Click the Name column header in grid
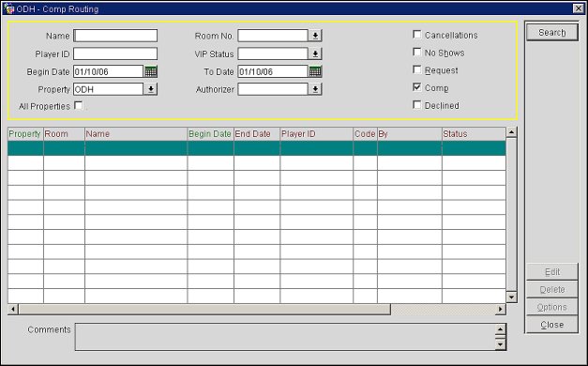 coord(136,134)
